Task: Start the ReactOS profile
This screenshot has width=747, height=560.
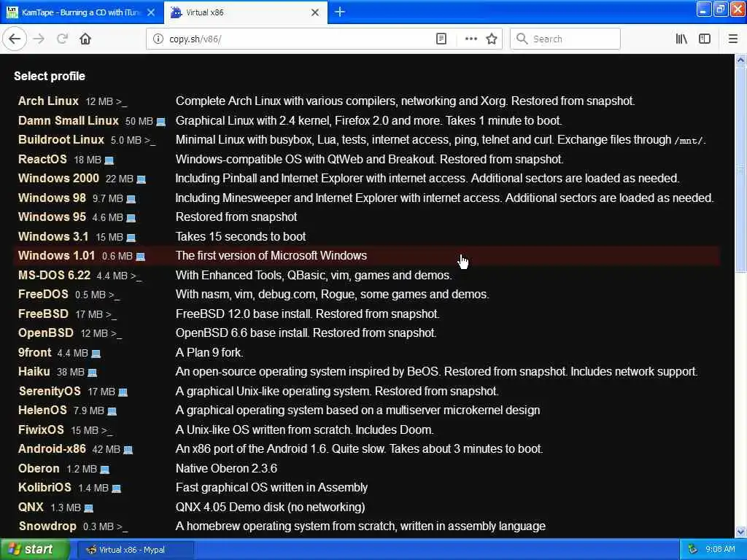Action: (42, 159)
